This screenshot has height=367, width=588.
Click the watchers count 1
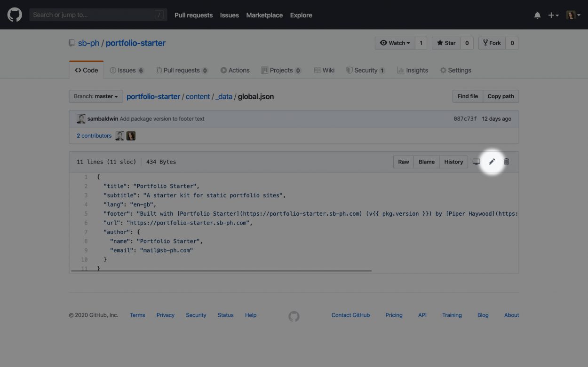point(421,43)
